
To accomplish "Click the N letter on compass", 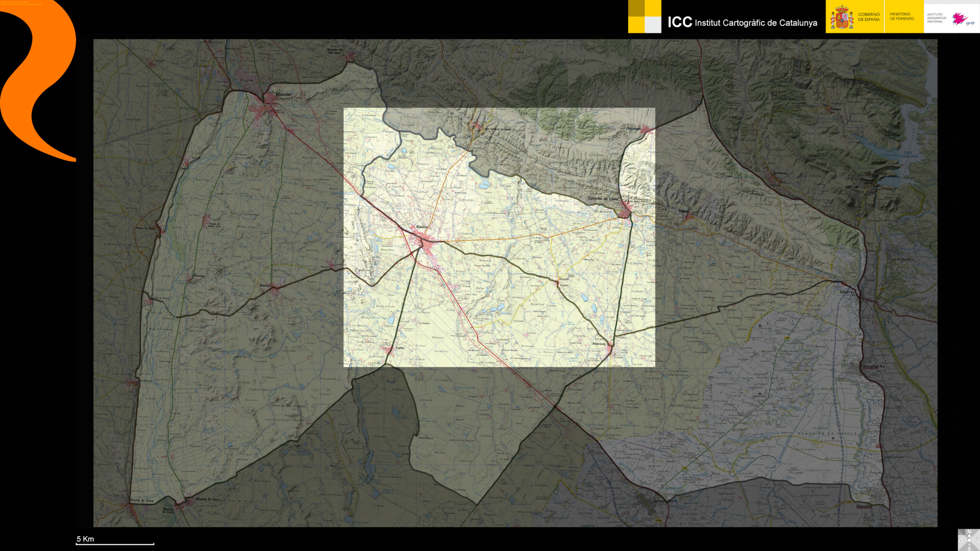I will click(x=969, y=531).
